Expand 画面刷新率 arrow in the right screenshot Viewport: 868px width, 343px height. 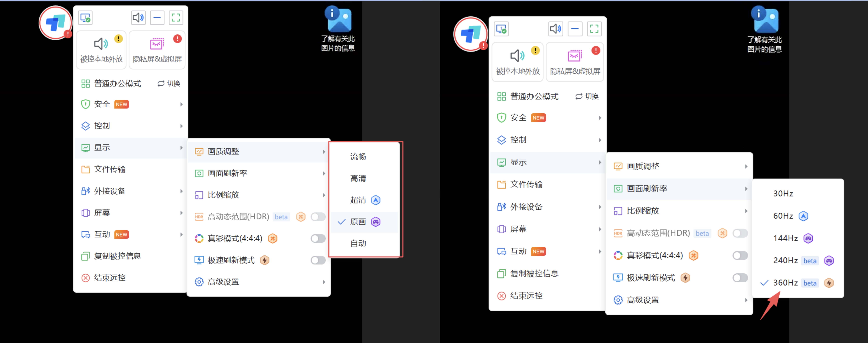point(746,189)
